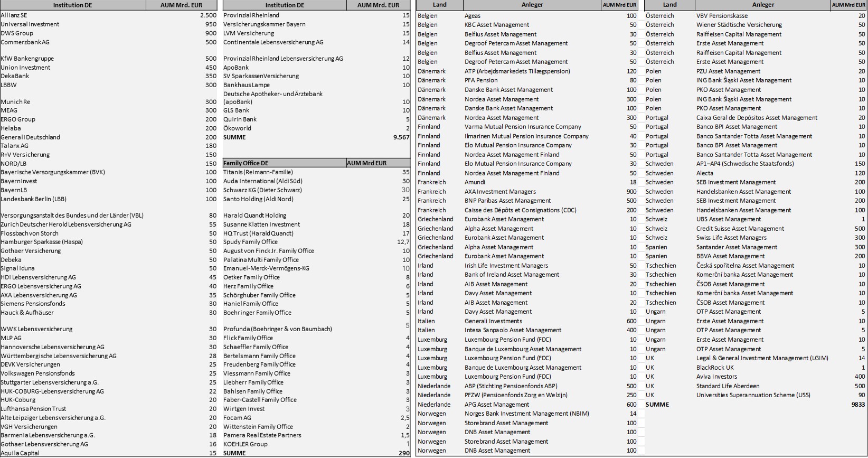Click the 290 family office sum

pyautogui.click(x=404, y=453)
